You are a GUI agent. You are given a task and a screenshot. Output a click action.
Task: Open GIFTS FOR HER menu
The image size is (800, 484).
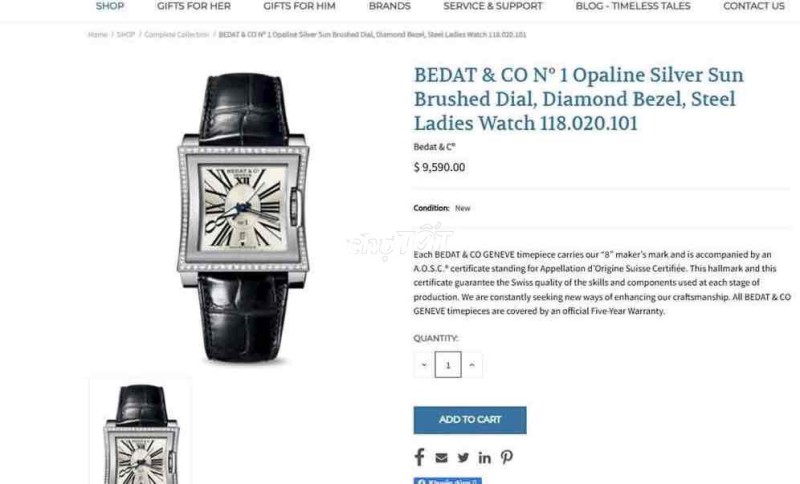click(194, 6)
